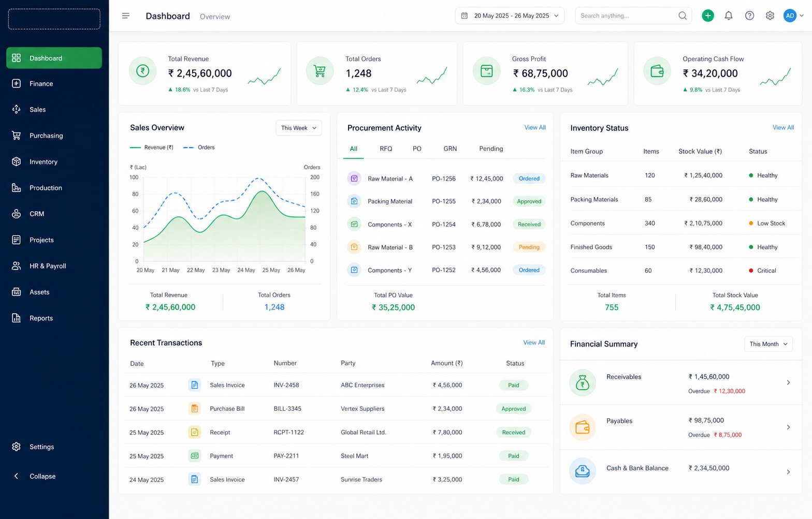Open the help question mark icon
Viewport: 812px width, 519px height.
point(749,16)
